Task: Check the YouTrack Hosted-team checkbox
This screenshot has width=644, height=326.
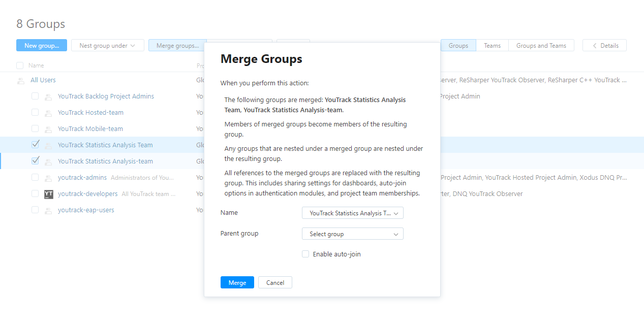Action: click(x=35, y=112)
